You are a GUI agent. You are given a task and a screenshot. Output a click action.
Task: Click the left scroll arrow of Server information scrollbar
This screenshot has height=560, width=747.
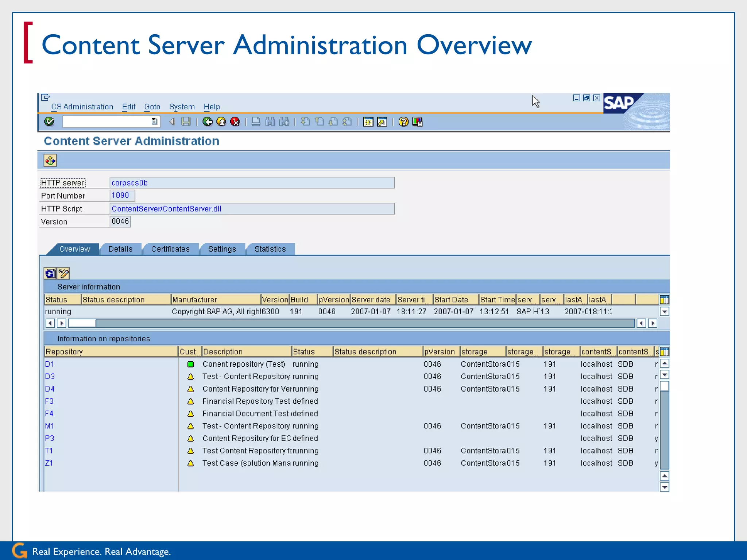[x=50, y=323]
